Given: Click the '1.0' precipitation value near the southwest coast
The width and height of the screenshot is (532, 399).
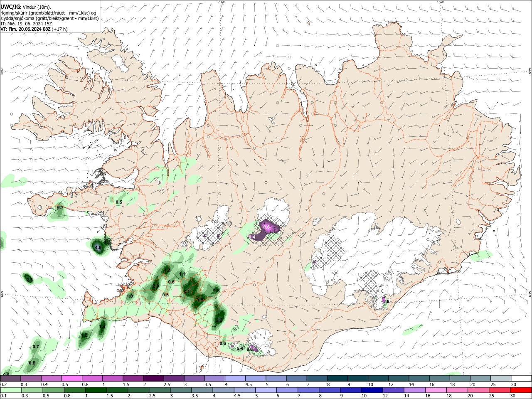Looking at the screenshot, I should 130,296.
